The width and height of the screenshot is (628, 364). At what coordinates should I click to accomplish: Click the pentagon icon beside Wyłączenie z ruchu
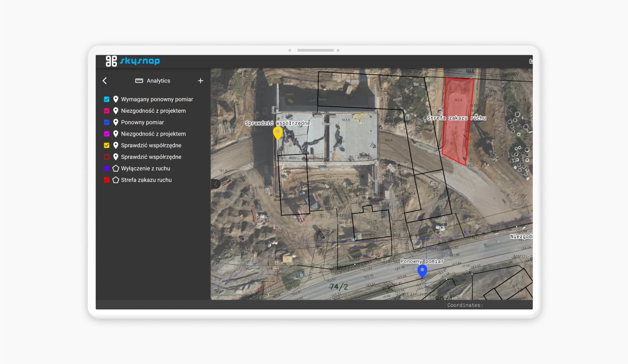point(115,168)
